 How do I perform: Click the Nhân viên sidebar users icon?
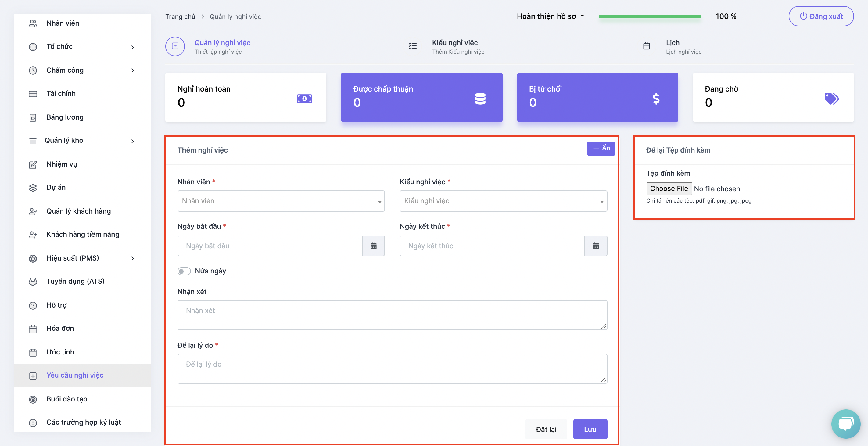coord(33,23)
